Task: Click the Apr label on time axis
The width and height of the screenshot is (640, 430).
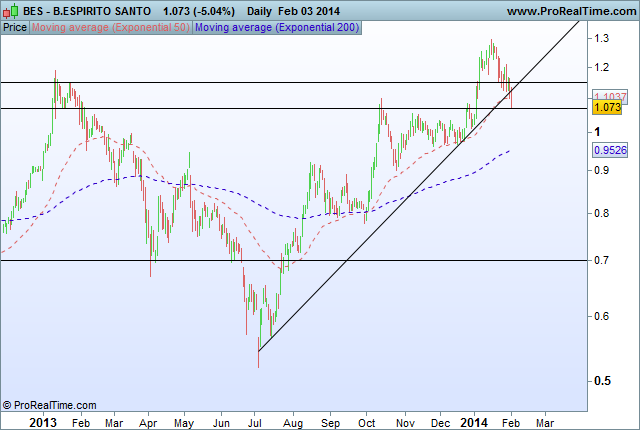Action: [x=148, y=423]
